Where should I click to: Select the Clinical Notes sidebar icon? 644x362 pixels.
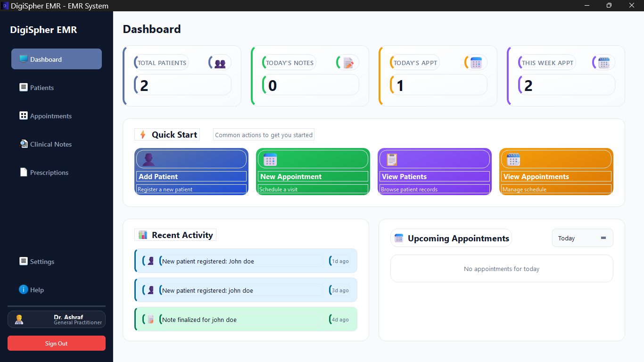click(x=24, y=144)
